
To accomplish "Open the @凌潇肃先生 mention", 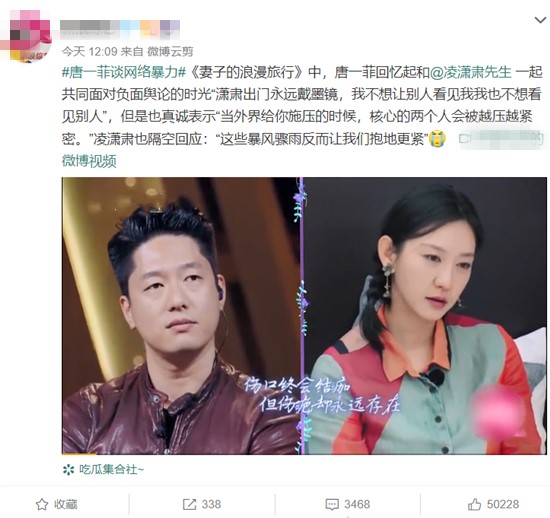I will 470,73.
